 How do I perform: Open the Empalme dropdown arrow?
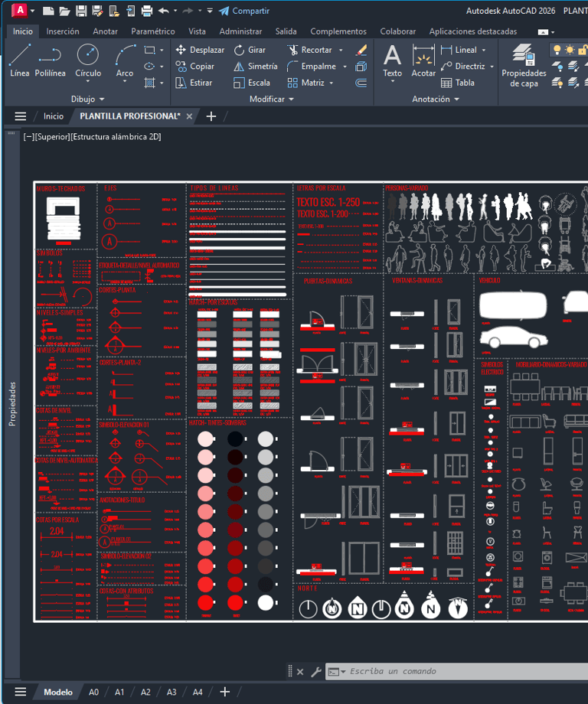point(345,67)
